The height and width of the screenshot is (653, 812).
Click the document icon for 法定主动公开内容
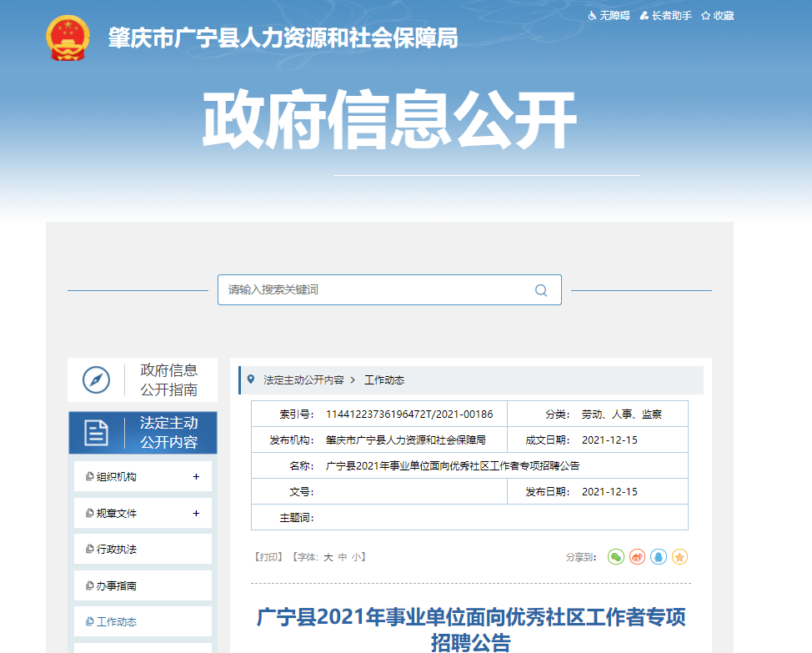pyautogui.click(x=96, y=433)
